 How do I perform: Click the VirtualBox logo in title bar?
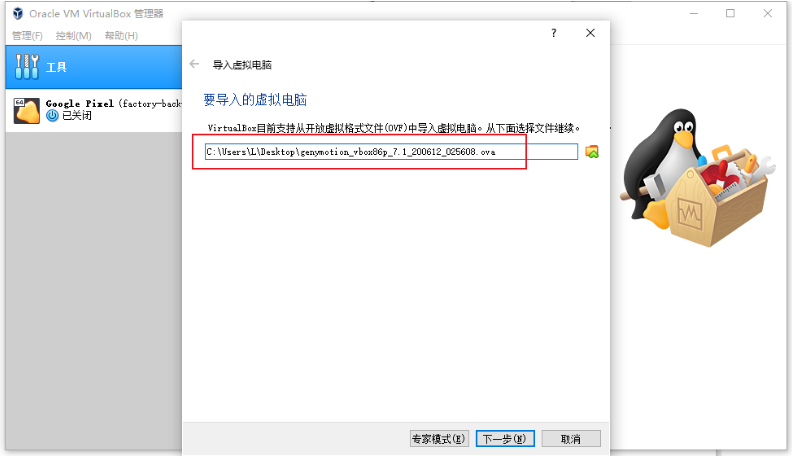click(x=18, y=14)
